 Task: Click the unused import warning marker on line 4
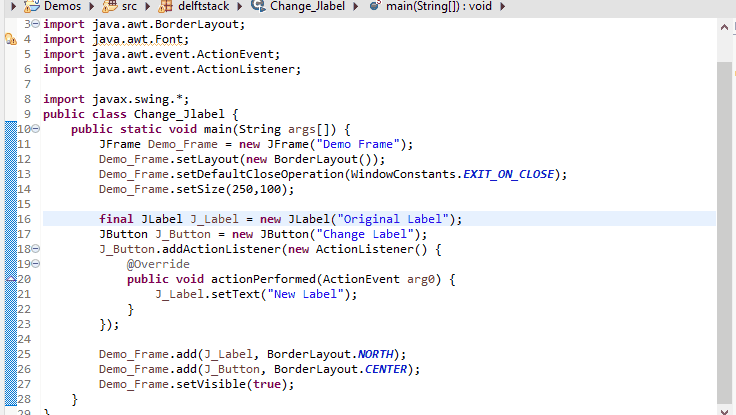coord(10,39)
